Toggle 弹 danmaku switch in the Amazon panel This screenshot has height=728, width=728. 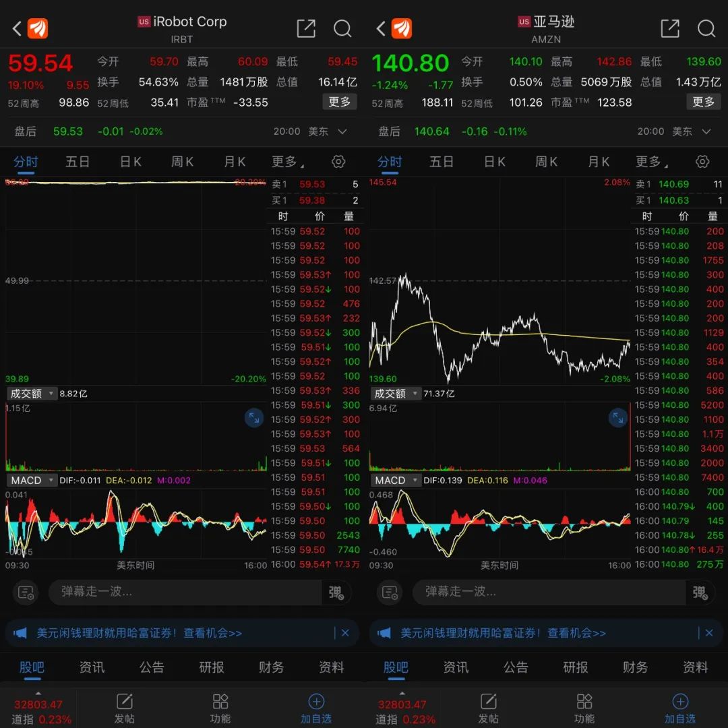click(x=699, y=593)
